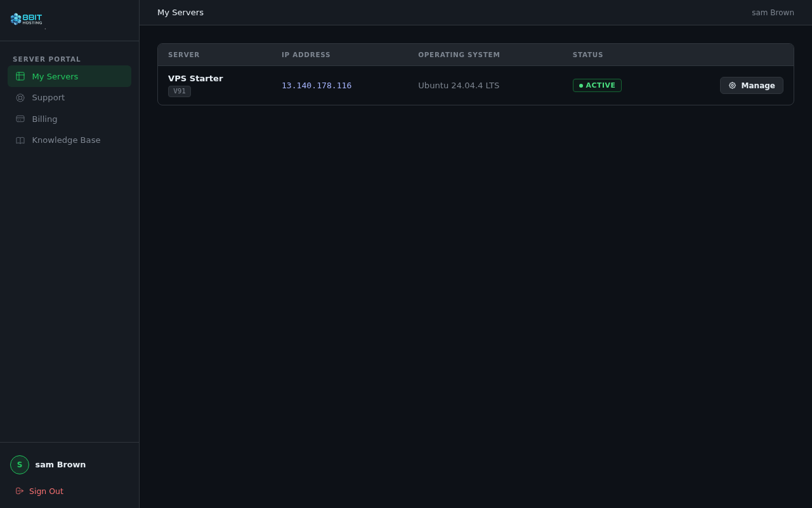Viewport: 812px width, 508px height.
Task: Click the S user avatar circle
Action: (20, 465)
